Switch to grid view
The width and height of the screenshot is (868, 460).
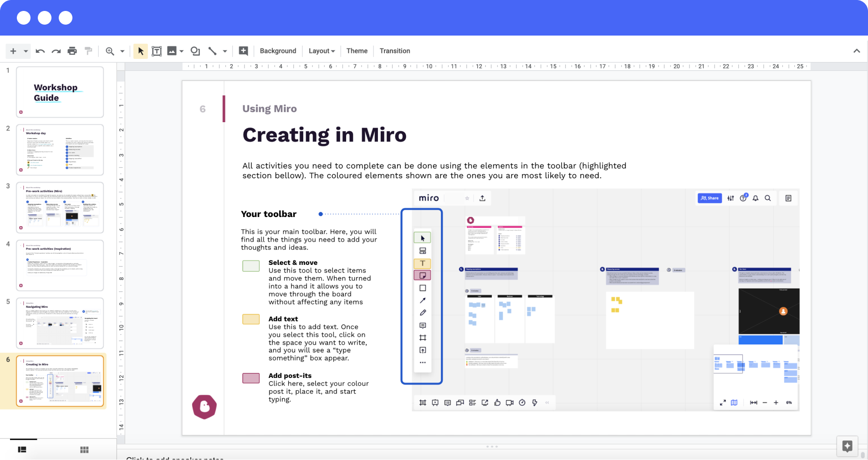click(84, 450)
